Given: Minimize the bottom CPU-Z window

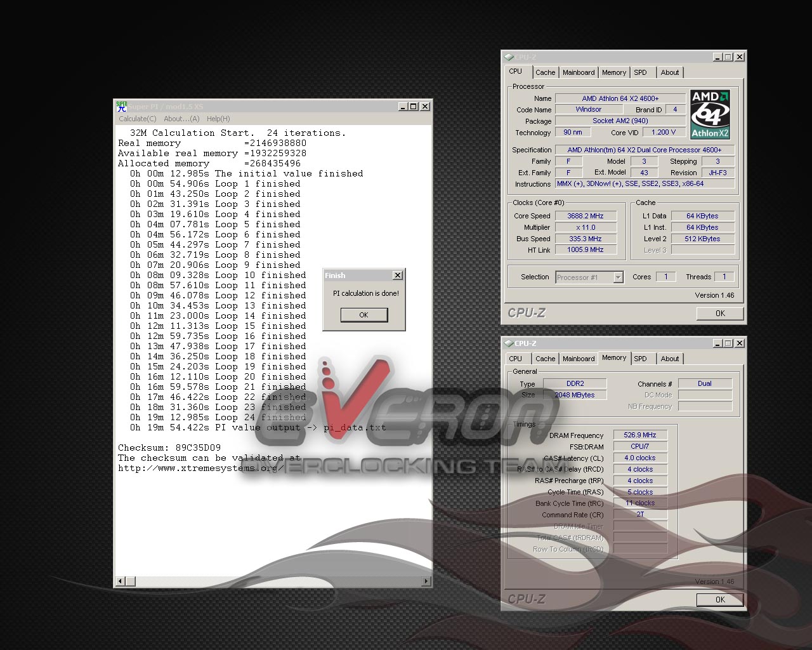Looking at the screenshot, I should [717, 343].
